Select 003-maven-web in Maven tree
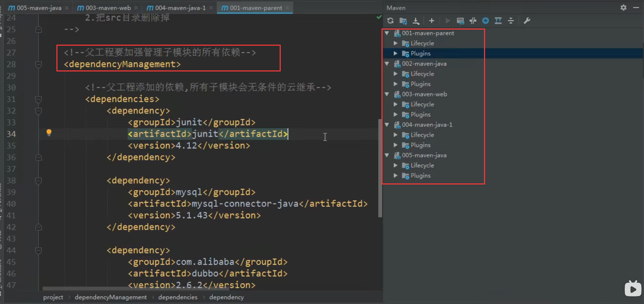Viewport: 644px width, 304px height. [425, 94]
